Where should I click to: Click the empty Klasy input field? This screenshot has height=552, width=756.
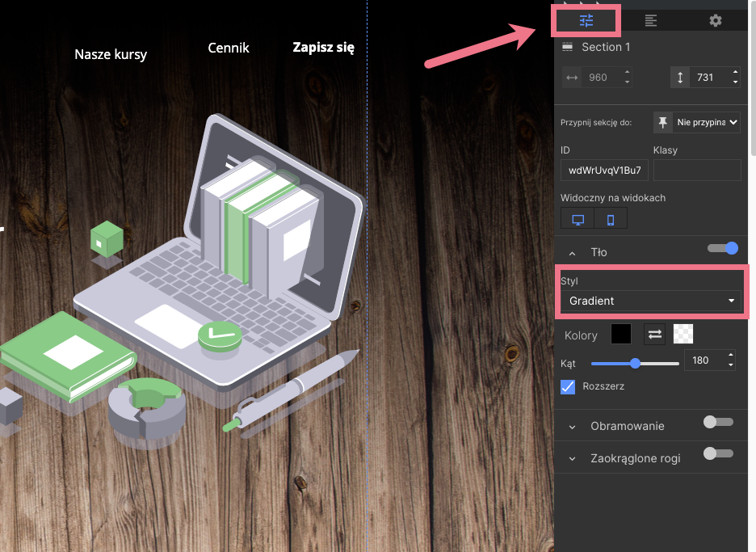(697, 171)
